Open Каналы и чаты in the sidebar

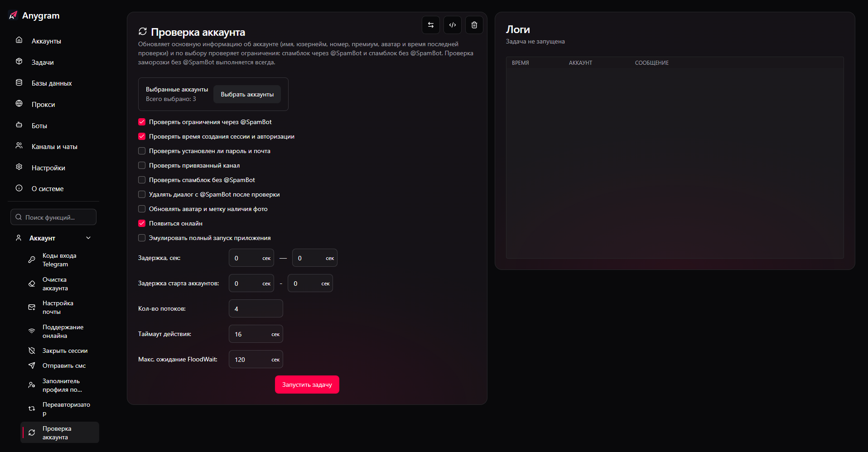pos(53,146)
